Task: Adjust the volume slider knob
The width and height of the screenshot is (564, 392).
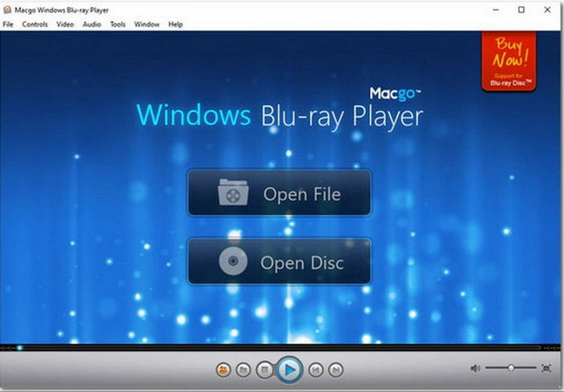Action: [511, 368]
